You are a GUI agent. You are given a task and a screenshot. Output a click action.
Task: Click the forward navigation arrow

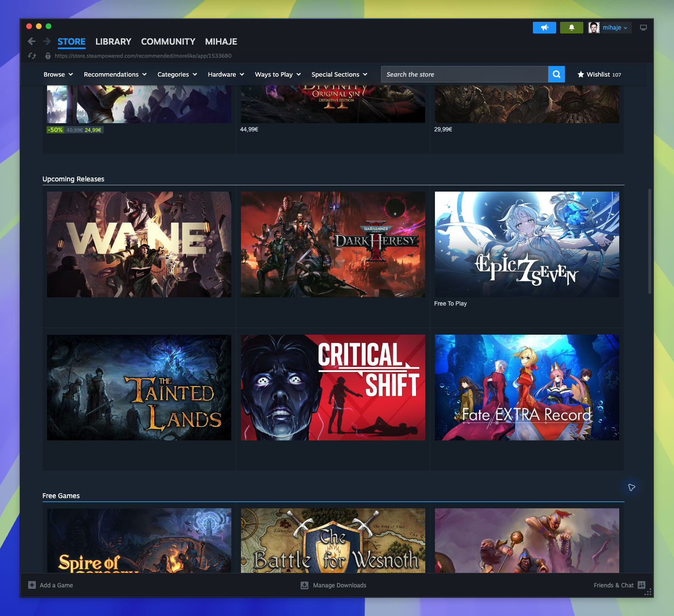[47, 41]
